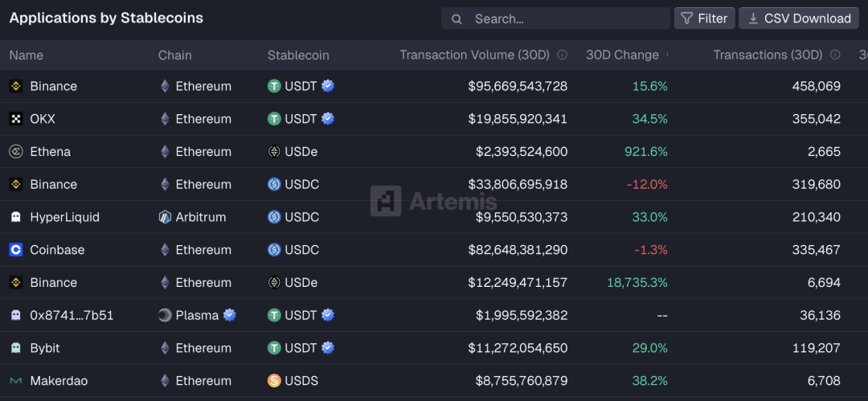Screen dimensions: 868x401
Task: Download the table as CSV
Action: (799, 18)
